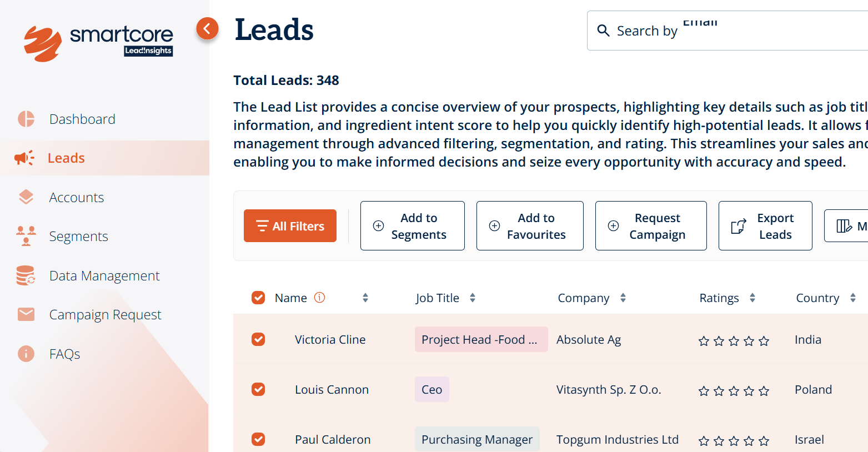Viewport: 868px width, 452px height.
Task: Uncheck Louis Cannon's row checkbox
Action: tap(258, 389)
